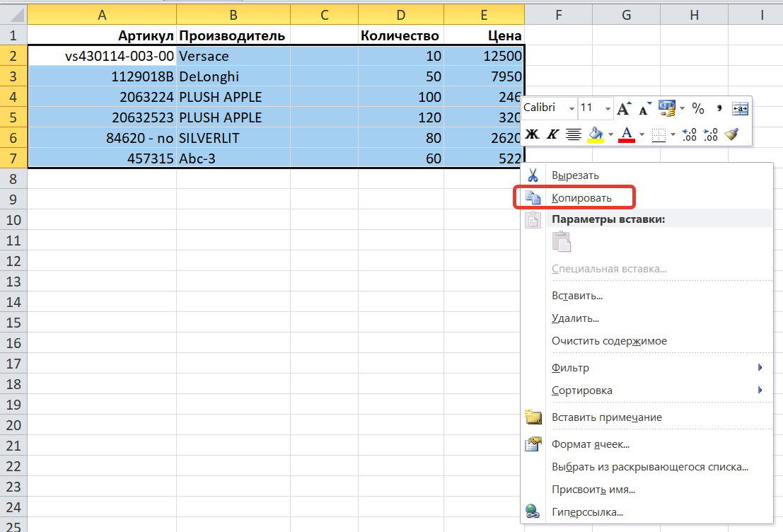
Task: Toggle italic with the К button
Action: click(553, 134)
